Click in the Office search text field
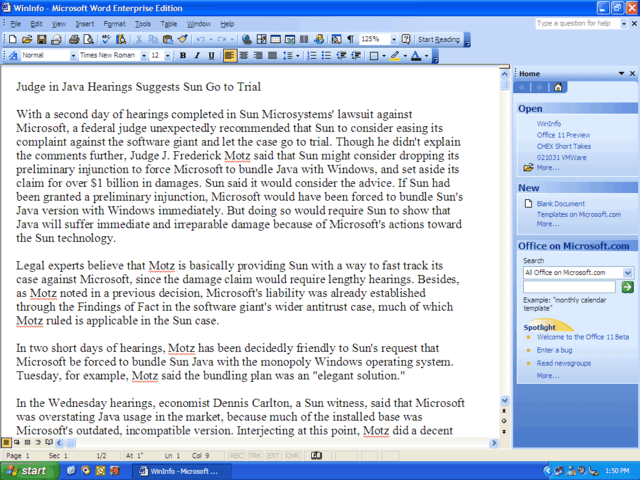This screenshot has height=480, width=640. coord(569,287)
